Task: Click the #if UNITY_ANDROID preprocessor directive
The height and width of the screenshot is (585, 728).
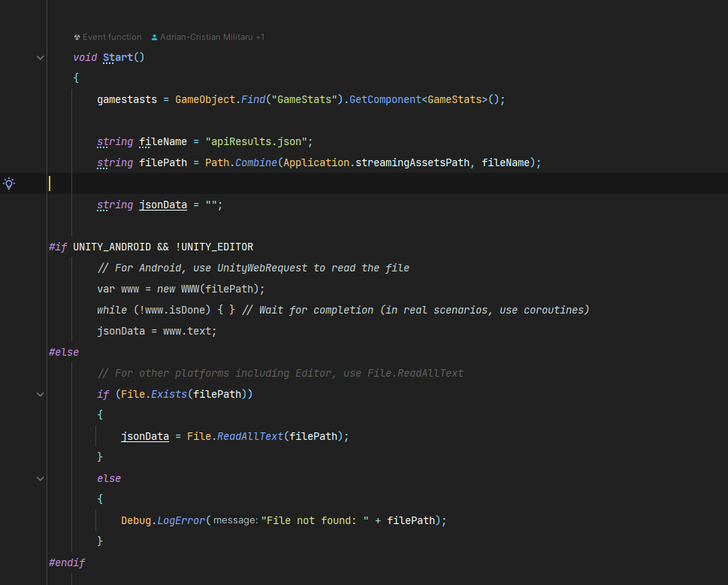Action: (58, 247)
